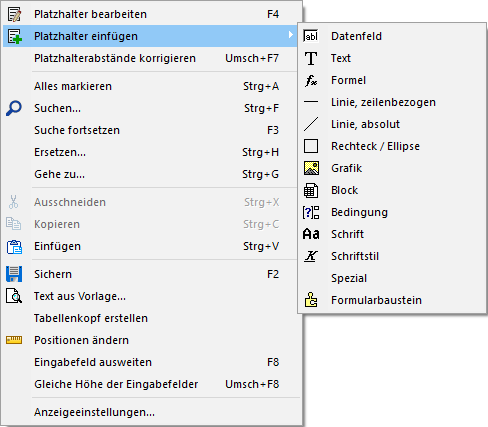Click the Bedingung condition icon
The image size is (488, 427).
[x=311, y=212]
